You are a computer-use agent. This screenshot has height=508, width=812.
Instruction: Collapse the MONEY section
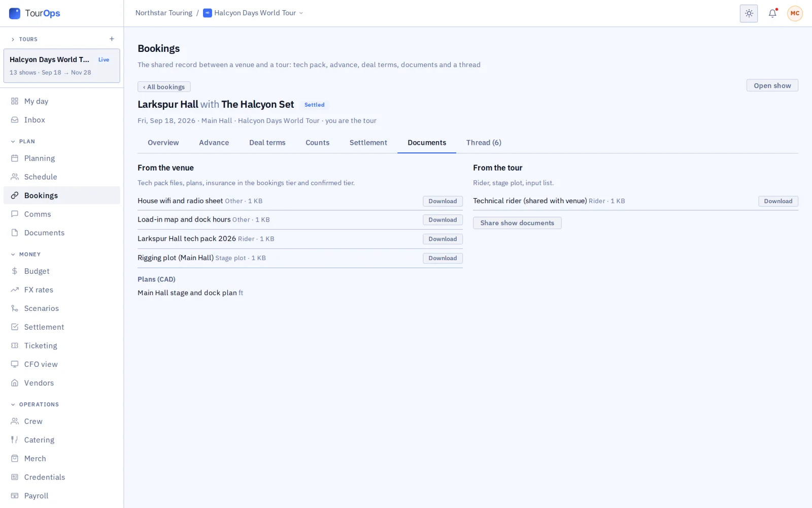tap(13, 255)
